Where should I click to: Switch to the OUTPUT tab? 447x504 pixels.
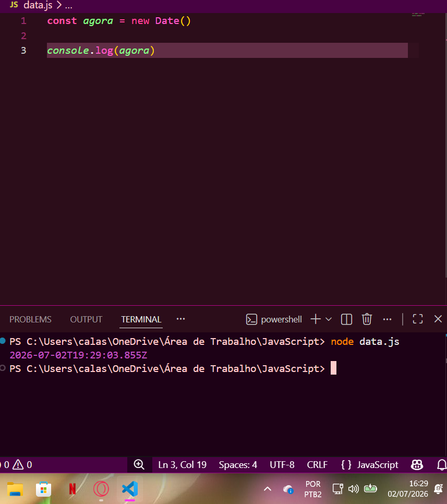tap(86, 319)
